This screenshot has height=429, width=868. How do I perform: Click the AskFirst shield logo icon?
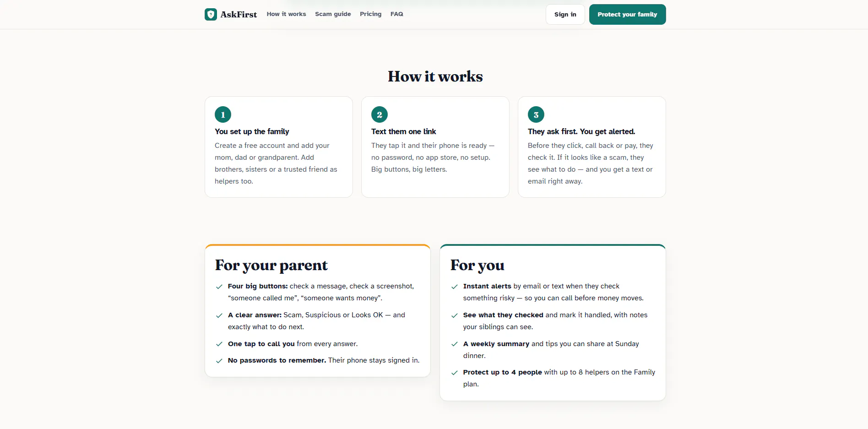coord(211,14)
